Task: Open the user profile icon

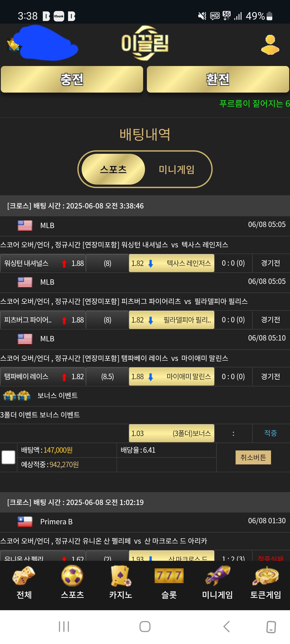Action: click(270, 45)
